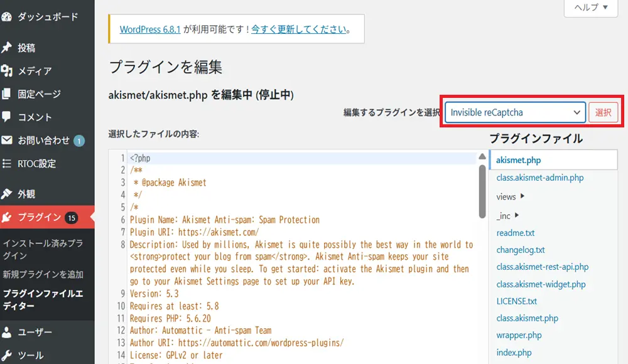Open LICENSE.txt file
The image size is (628, 364).
pos(517,301)
